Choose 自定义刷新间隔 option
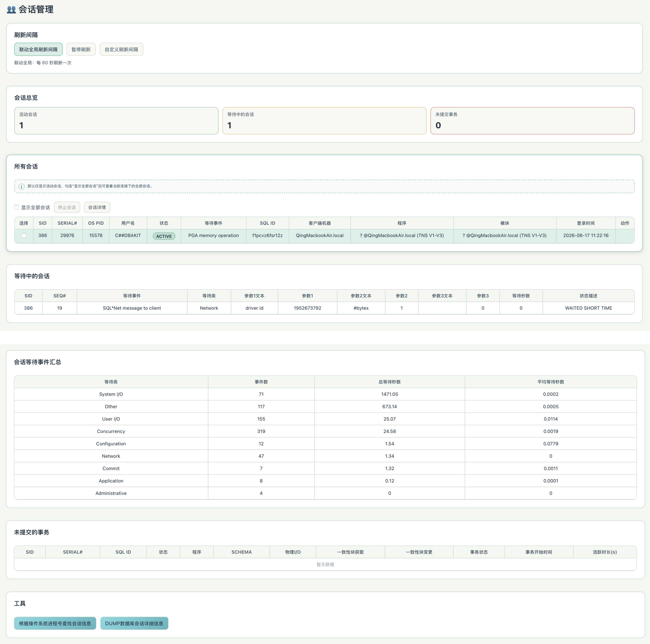Viewport: 650px width, 644px height. point(122,49)
